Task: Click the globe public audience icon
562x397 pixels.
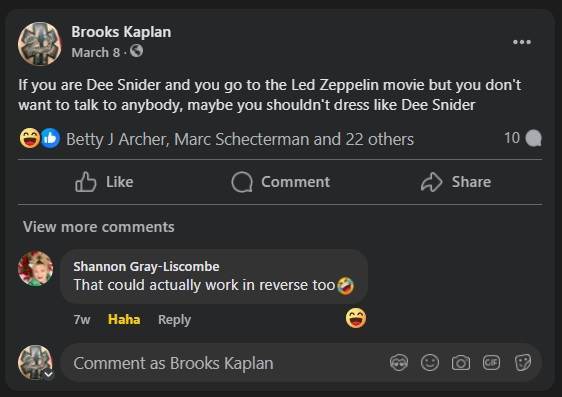Action: (x=137, y=51)
